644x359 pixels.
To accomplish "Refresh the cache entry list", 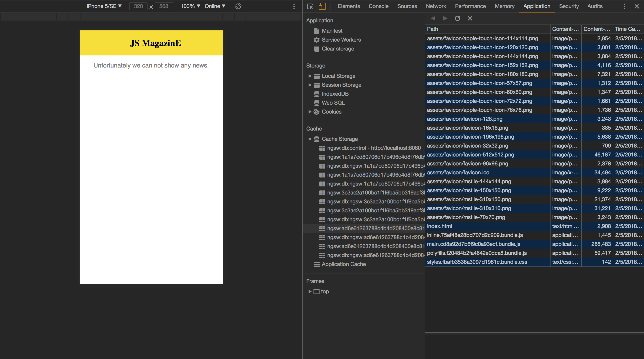I will click(458, 18).
